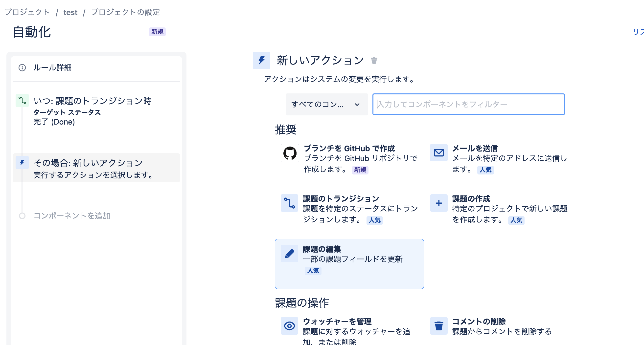
Task: Choose コメントの削除 action title
Action: (479, 322)
